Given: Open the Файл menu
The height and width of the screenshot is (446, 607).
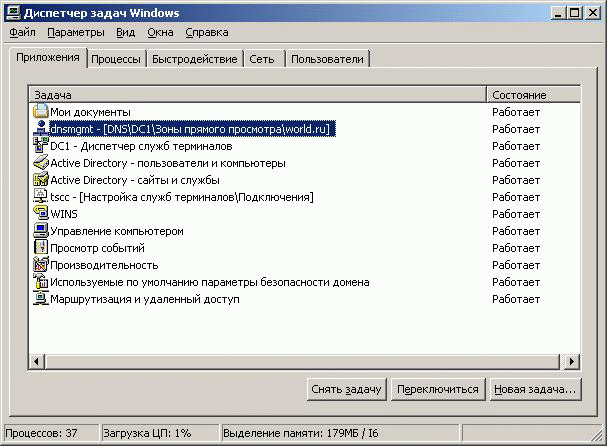Looking at the screenshot, I should coord(23,32).
